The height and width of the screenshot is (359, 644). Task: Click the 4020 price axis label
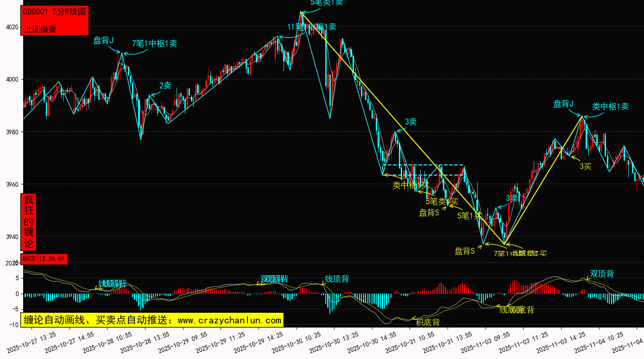(12, 27)
